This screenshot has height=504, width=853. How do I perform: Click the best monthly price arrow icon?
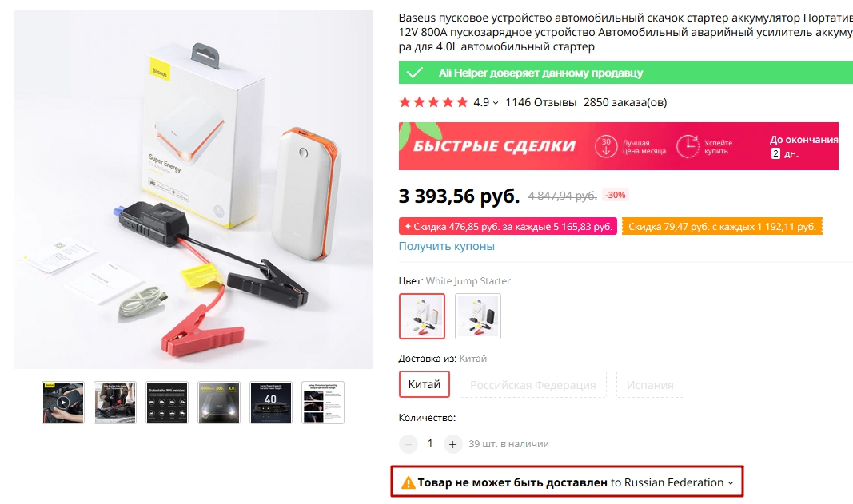point(607,146)
